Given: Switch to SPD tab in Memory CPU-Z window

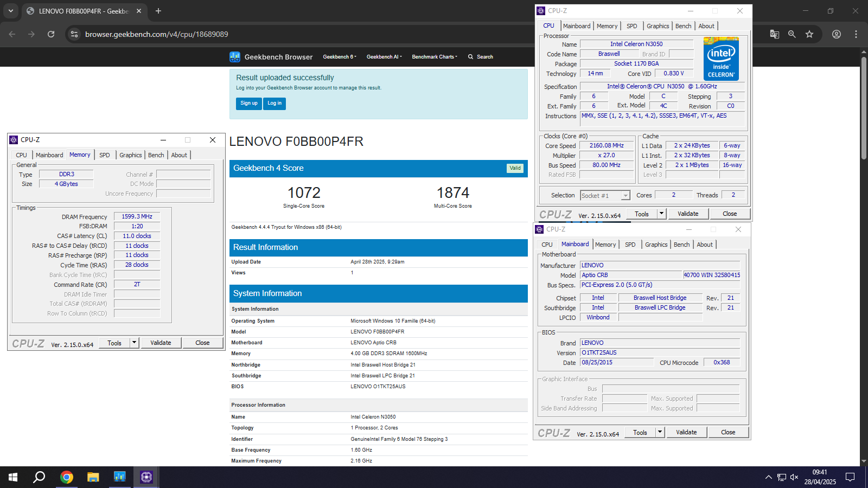Looking at the screenshot, I should click(x=105, y=155).
